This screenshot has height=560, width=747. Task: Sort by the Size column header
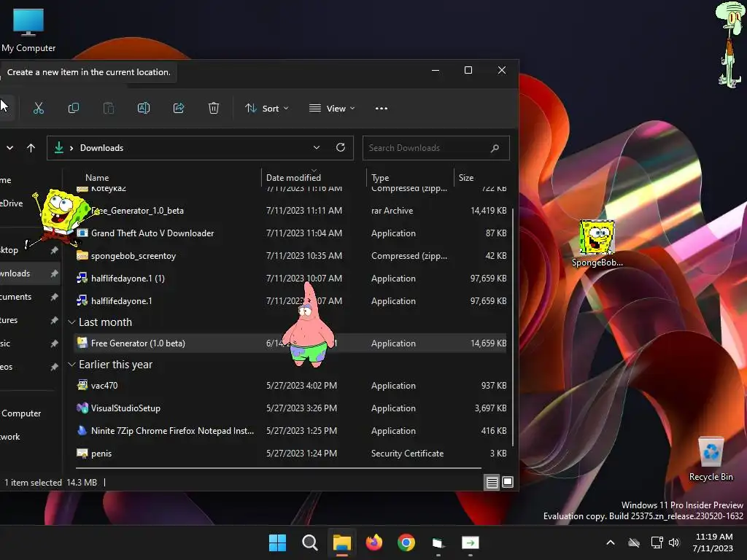466,178
